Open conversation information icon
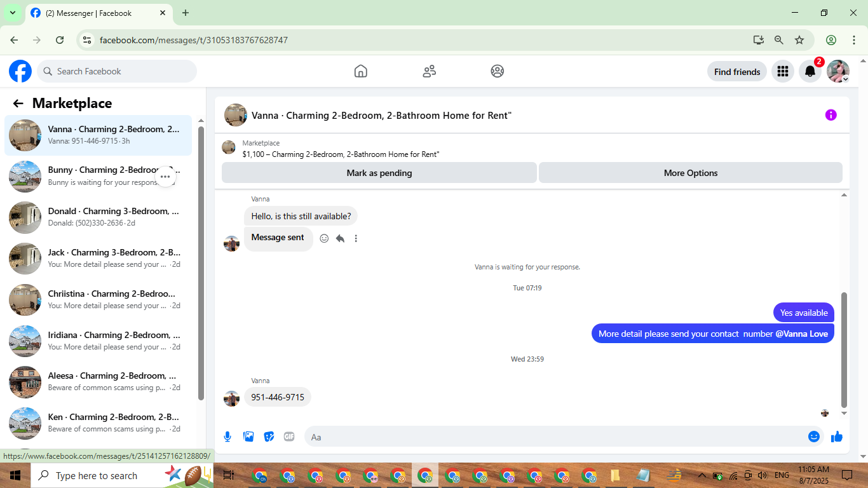This screenshot has width=868, height=488. point(831,115)
